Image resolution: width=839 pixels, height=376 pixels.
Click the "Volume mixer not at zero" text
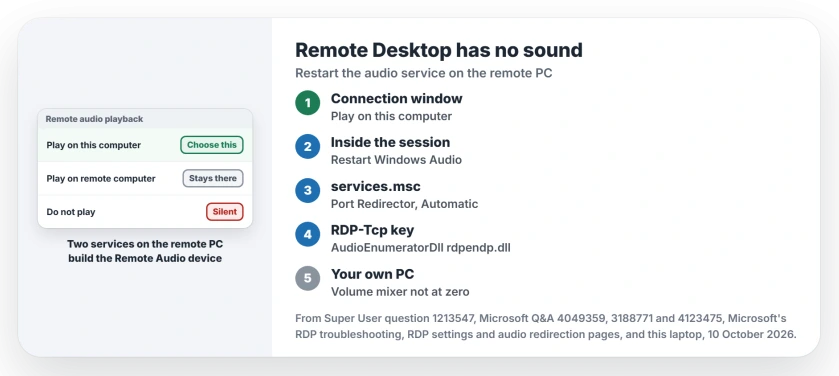400,291
